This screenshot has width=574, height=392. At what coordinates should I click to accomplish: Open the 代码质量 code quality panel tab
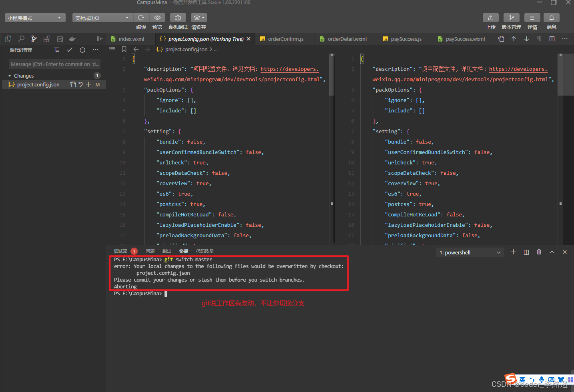[x=205, y=251]
